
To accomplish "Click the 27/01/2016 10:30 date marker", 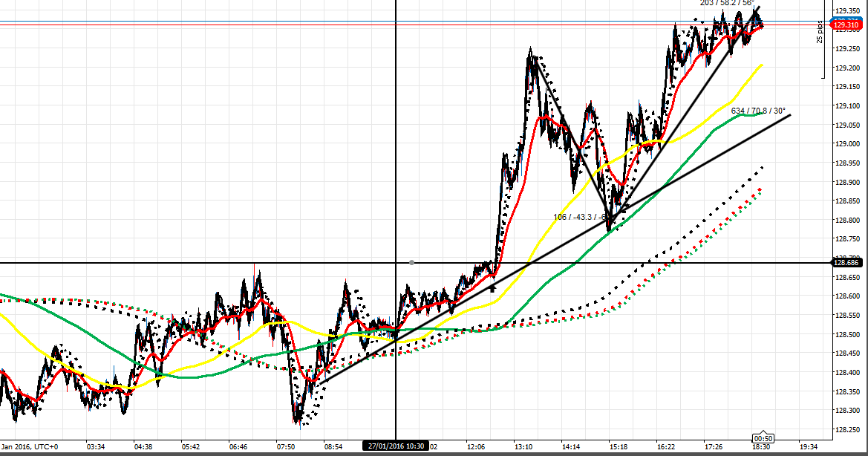I will tap(395, 446).
